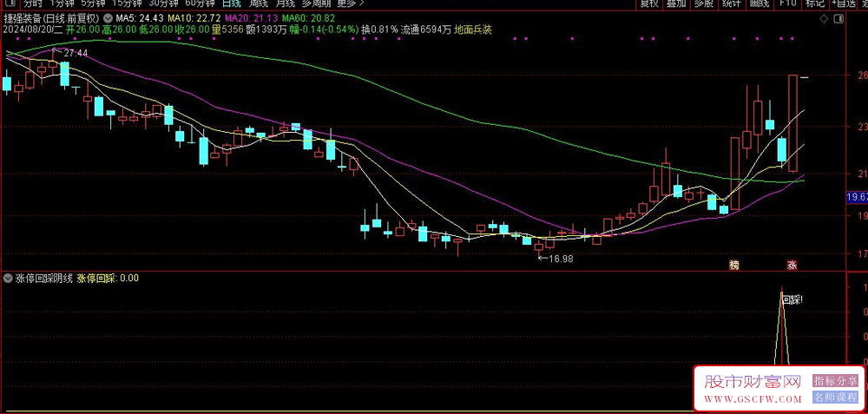Click the 涨 marker below the chart
The width and height of the screenshot is (868, 414).
(792, 265)
